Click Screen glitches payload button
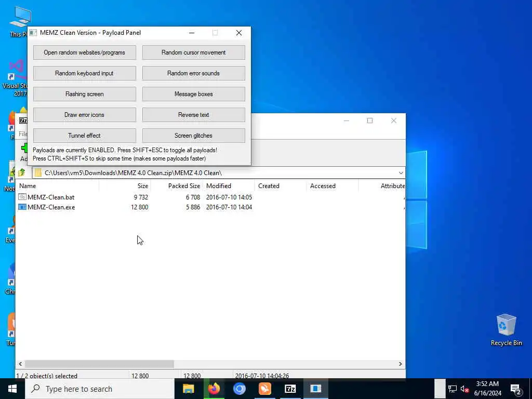 (193, 136)
